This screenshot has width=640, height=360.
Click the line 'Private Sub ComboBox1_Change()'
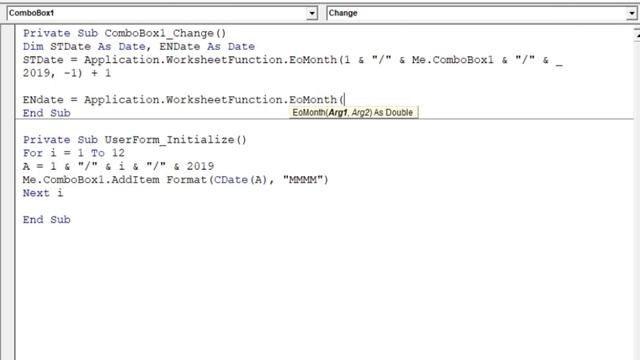point(124,33)
